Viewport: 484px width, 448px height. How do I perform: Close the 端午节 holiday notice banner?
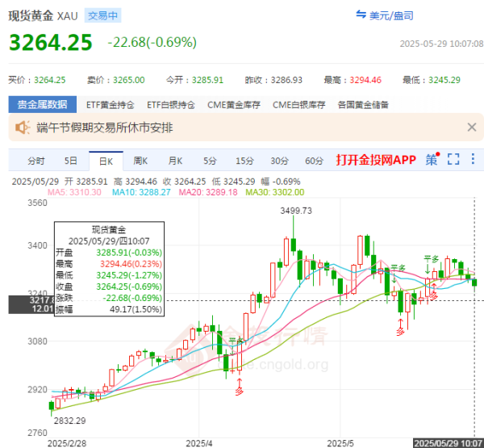pyautogui.click(x=472, y=127)
